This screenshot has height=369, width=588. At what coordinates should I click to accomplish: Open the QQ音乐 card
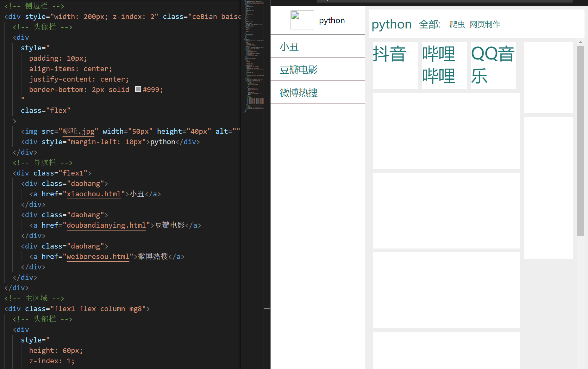coord(493,65)
